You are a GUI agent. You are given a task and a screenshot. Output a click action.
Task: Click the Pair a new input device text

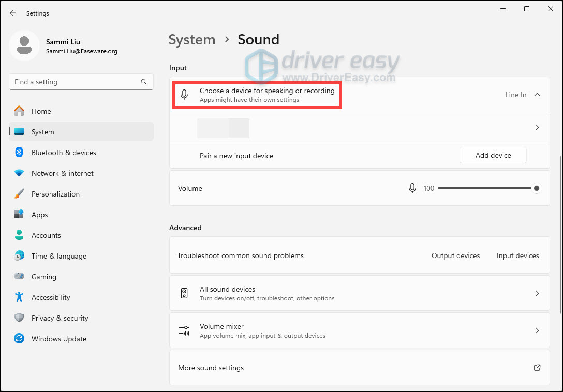(236, 156)
